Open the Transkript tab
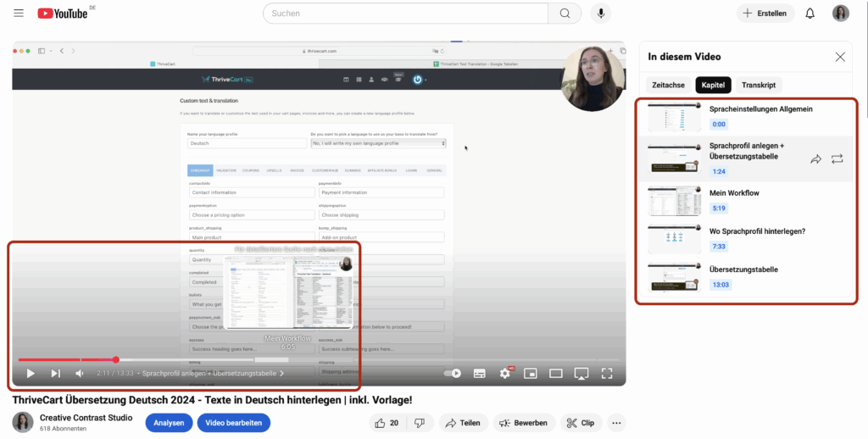This screenshot has width=868, height=439. 759,86
